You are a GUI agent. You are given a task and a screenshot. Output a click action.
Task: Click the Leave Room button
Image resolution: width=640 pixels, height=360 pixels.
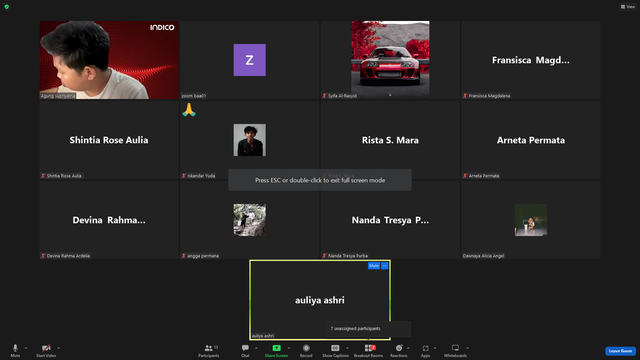[x=620, y=351]
